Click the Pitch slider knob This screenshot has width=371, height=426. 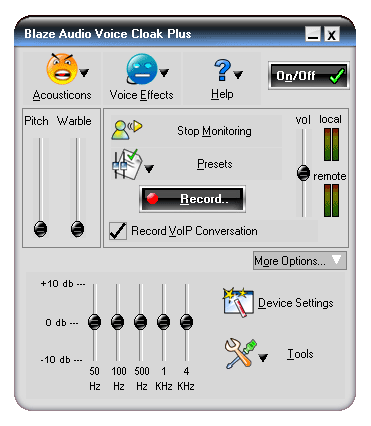coord(41,229)
